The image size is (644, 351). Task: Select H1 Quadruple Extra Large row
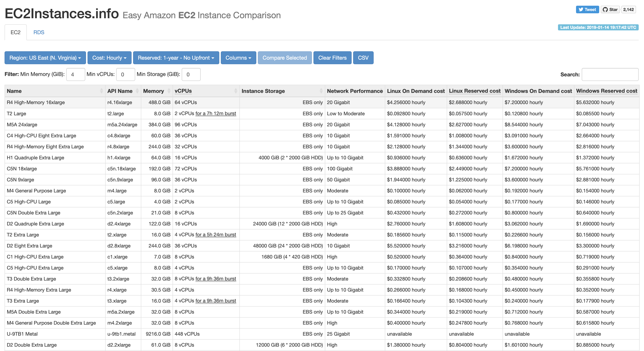[322, 158]
